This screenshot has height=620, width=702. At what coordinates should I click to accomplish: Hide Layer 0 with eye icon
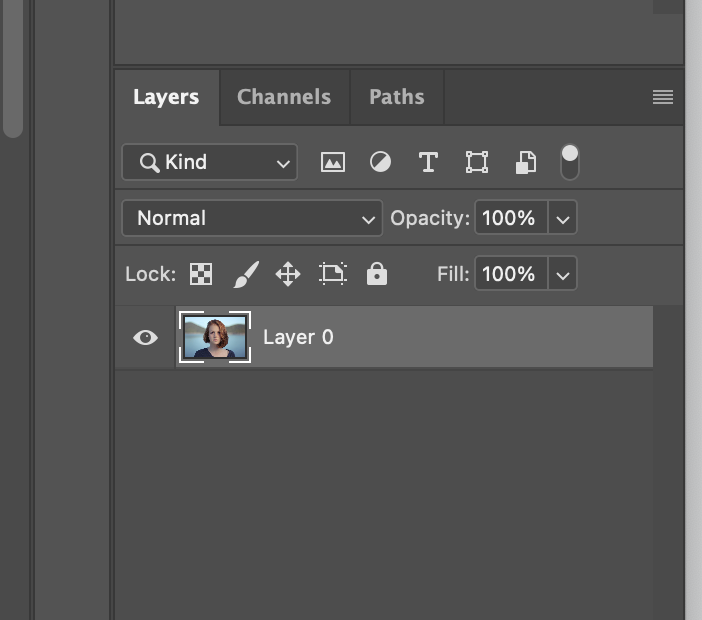point(146,338)
